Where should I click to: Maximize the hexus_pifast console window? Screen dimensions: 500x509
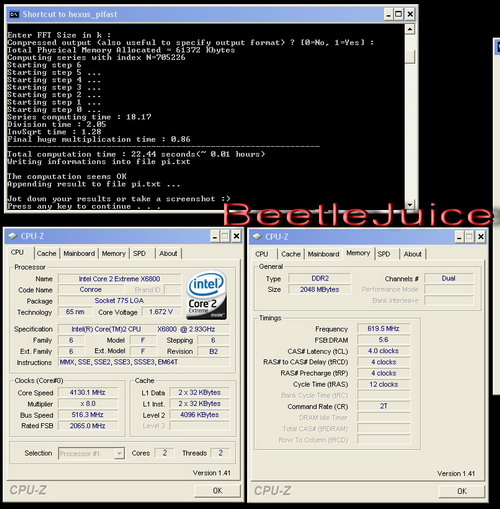click(399, 14)
